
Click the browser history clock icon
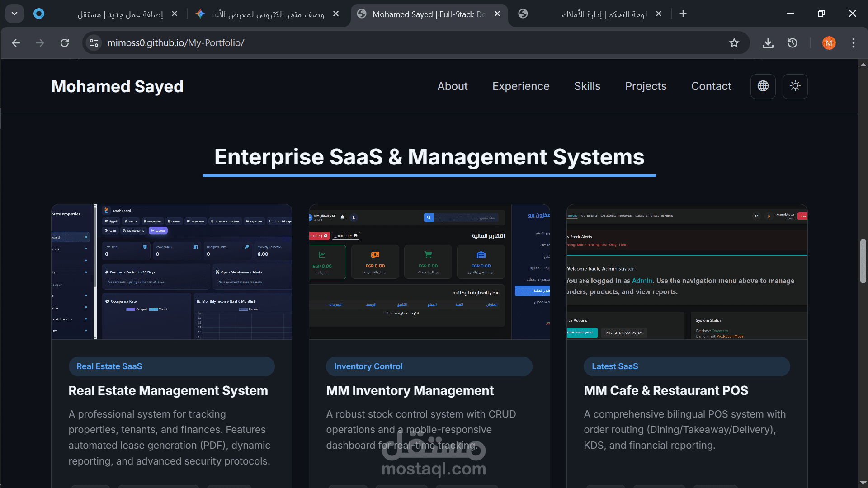(x=792, y=43)
